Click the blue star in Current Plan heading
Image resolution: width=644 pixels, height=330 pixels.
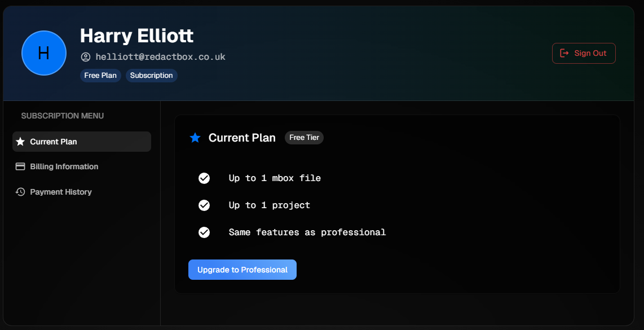(195, 138)
